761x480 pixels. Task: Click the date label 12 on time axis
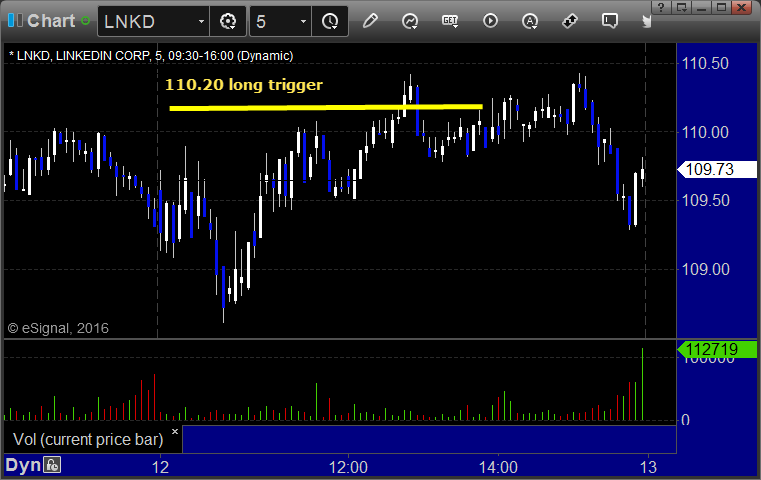coord(160,467)
